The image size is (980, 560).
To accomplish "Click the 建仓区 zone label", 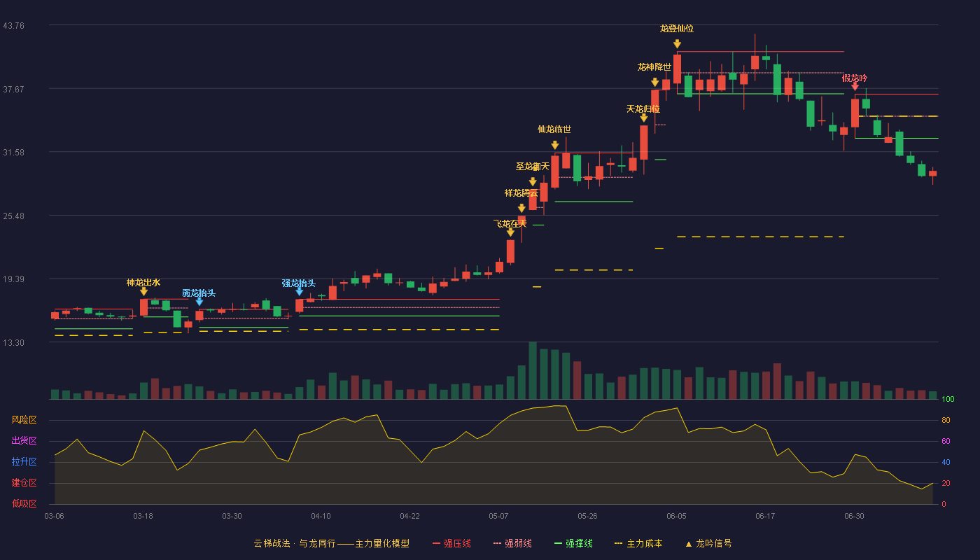I will (x=24, y=483).
